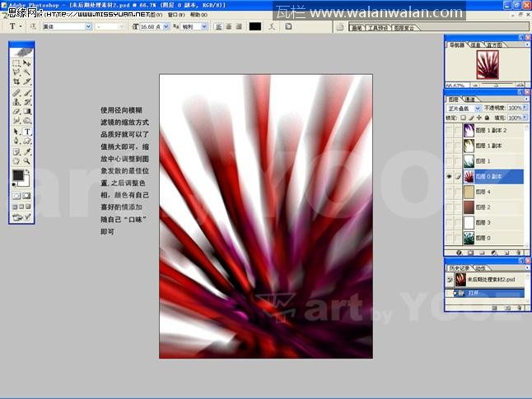The width and height of the screenshot is (532, 399).
Task: Toggle visibility of 图层 4 layer
Action: (450, 192)
